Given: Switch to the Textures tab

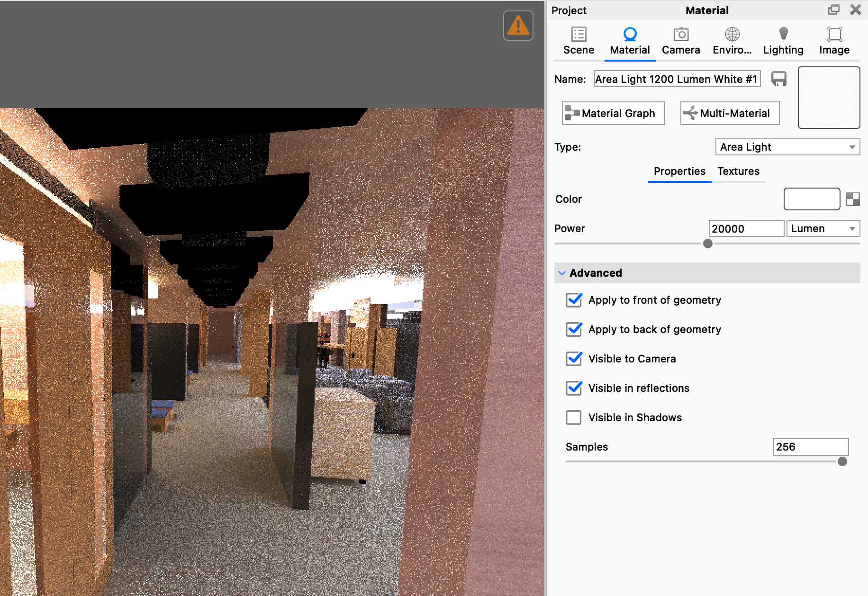Looking at the screenshot, I should (738, 171).
